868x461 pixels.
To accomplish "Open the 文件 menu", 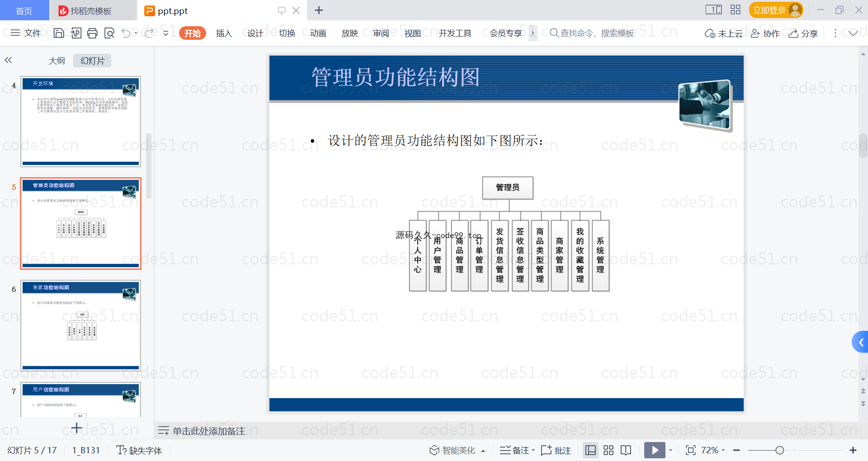I will click(26, 33).
